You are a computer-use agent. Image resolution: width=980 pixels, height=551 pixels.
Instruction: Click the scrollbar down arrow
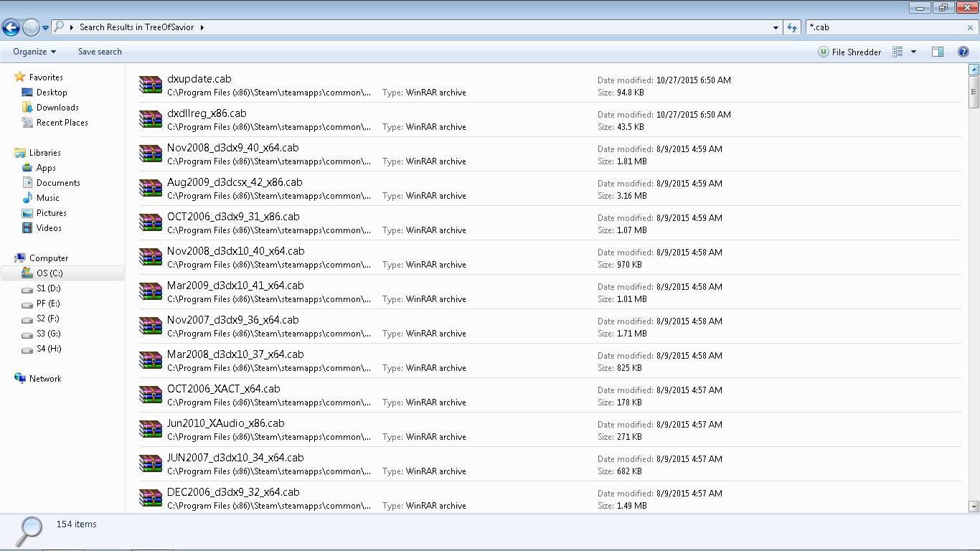tap(974, 506)
